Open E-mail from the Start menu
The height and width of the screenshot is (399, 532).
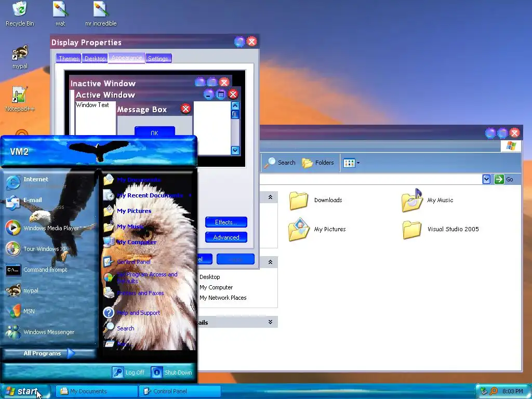49,203
